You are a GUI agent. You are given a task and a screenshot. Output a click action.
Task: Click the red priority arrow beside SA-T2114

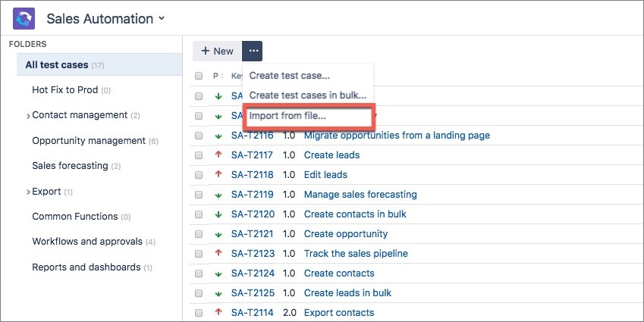click(218, 312)
